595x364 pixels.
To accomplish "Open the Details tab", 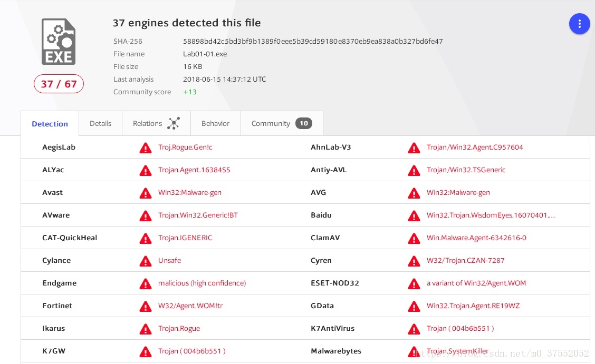I will coord(101,123).
